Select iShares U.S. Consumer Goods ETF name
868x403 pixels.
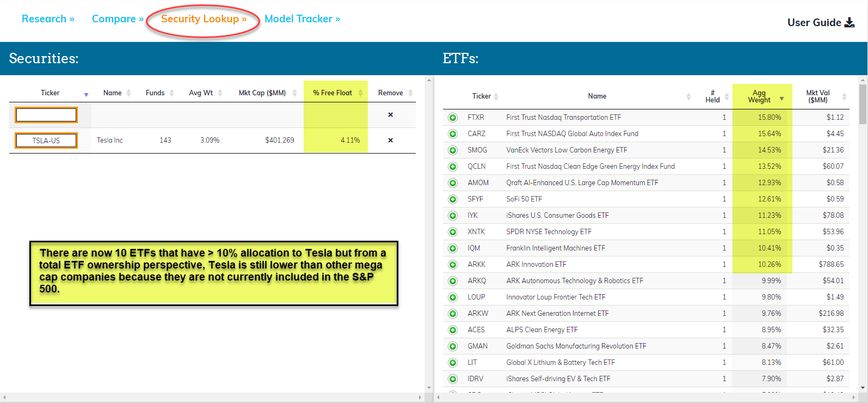click(557, 216)
